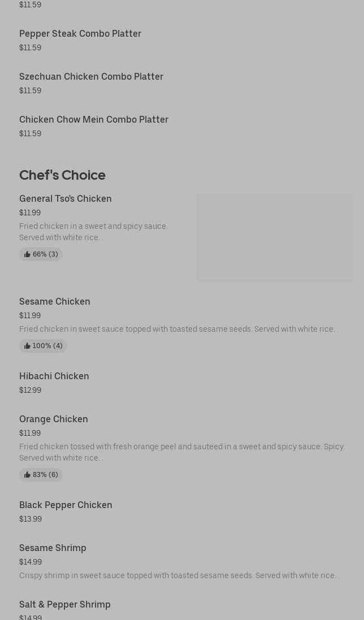Choose Black Pepper Chicken
Viewport: 364px width, 620px height.
tap(66, 505)
